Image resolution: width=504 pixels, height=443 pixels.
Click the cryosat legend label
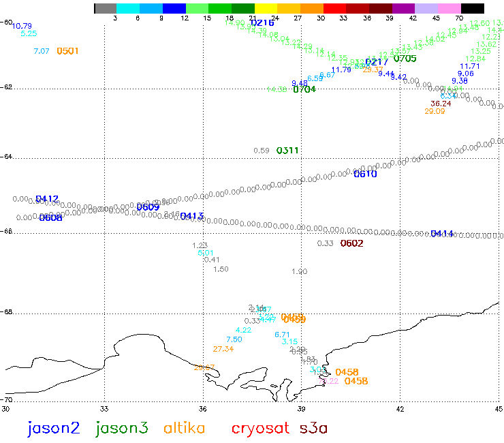[x=260, y=429]
